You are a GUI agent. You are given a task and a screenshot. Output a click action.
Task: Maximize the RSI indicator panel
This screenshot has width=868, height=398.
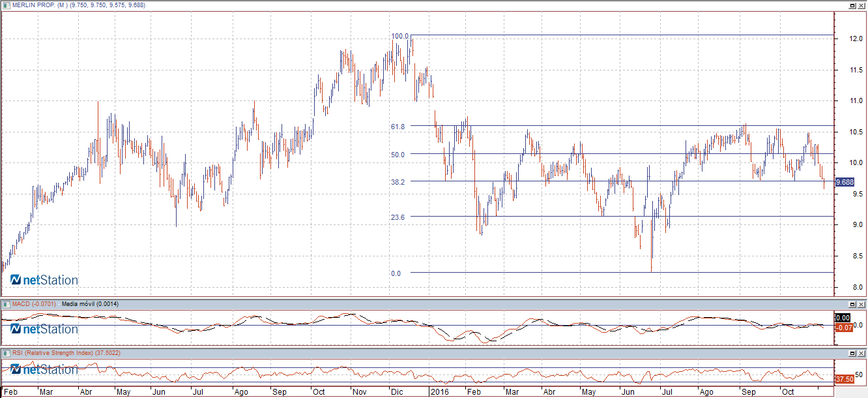click(852, 352)
